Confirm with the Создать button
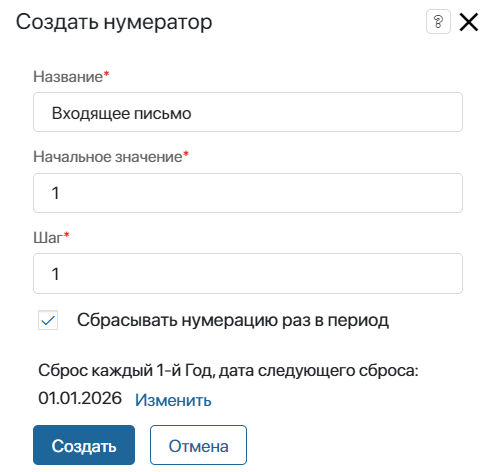Viewport: 497px width, 472px height. (84, 445)
